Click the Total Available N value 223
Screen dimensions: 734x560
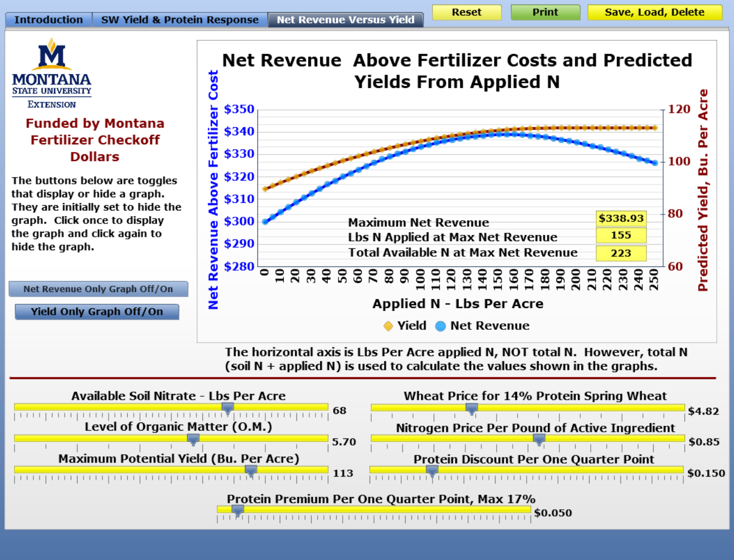621,253
